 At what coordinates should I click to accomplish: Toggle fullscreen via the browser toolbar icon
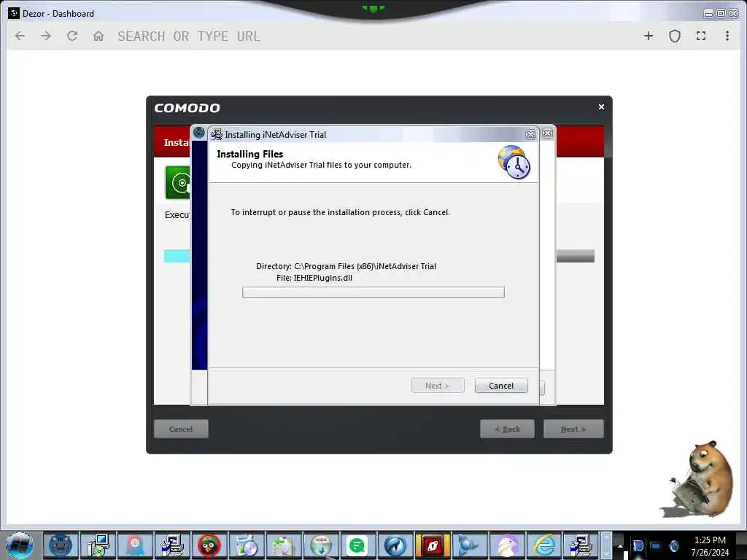coord(701,36)
